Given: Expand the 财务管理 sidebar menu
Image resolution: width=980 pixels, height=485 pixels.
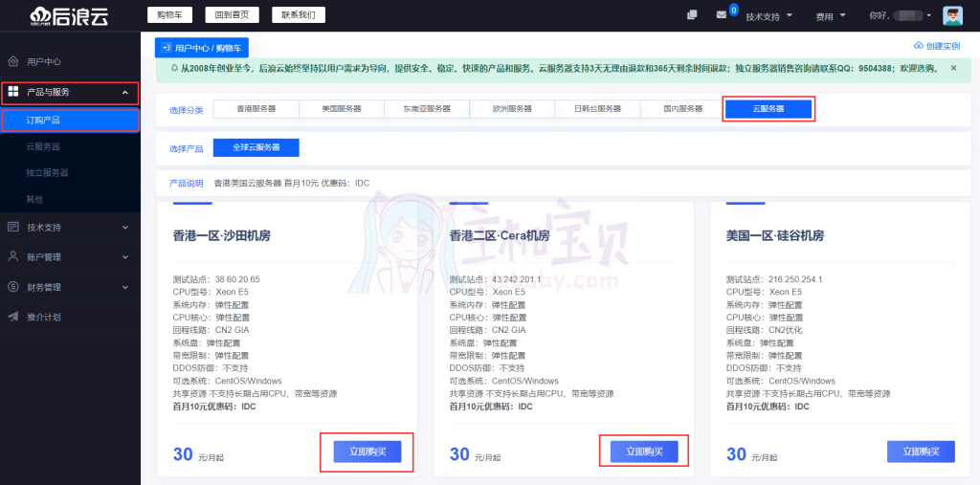Looking at the screenshot, I should (125, 287).
